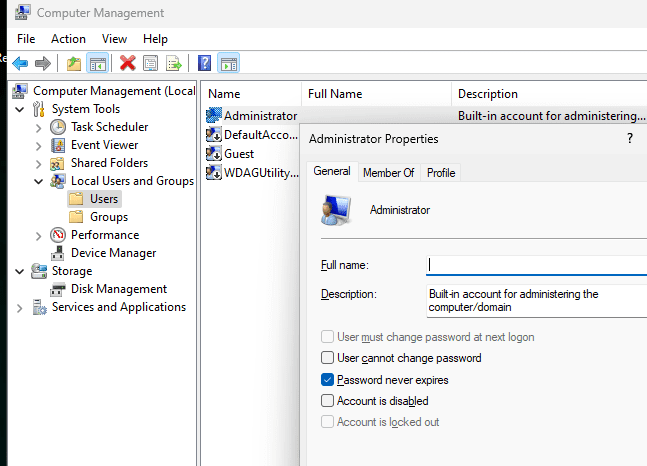Viewport: 647px width, 466px height.
Task: Expand the Task Scheduler tree node
Action: [38, 127]
